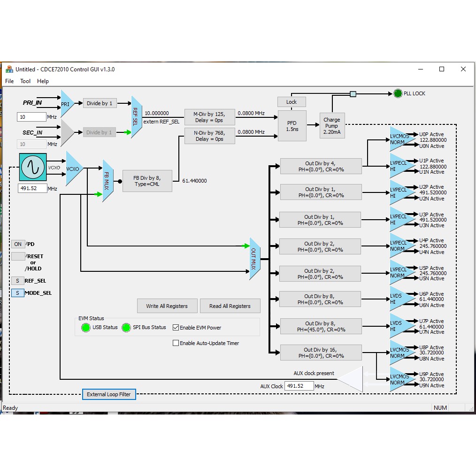Click the OUT MUX multiplexer block

pyautogui.click(x=254, y=259)
